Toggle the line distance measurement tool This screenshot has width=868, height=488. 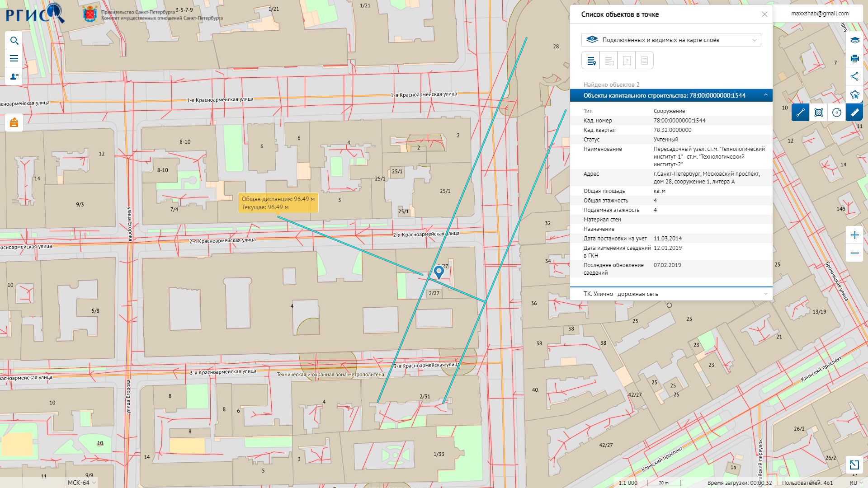tap(800, 113)
